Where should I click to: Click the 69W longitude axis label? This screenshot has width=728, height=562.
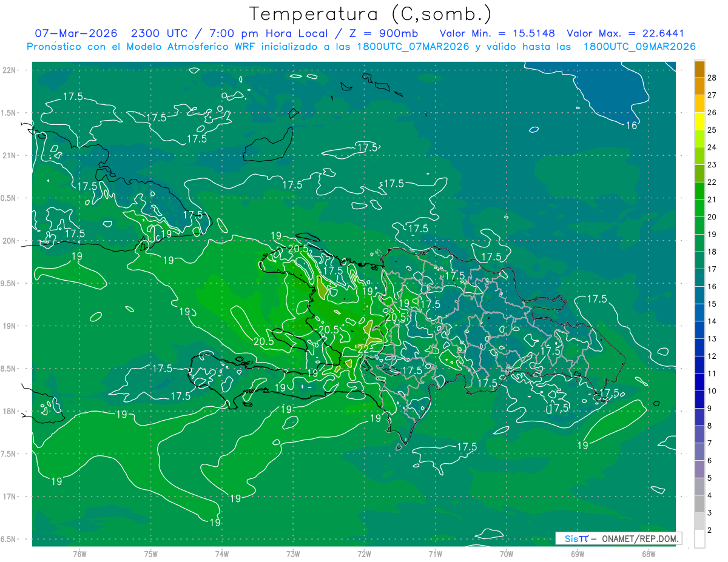[x=578, y=554]
